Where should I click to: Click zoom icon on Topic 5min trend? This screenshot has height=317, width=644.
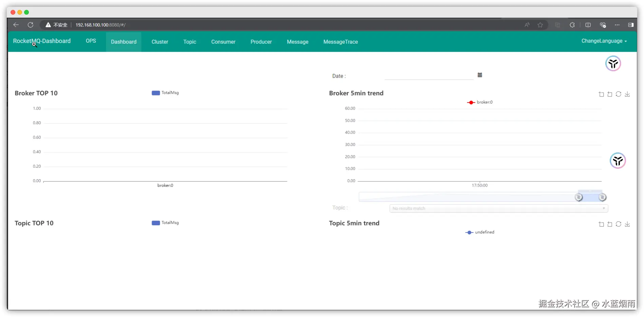(x=601, y=224)
